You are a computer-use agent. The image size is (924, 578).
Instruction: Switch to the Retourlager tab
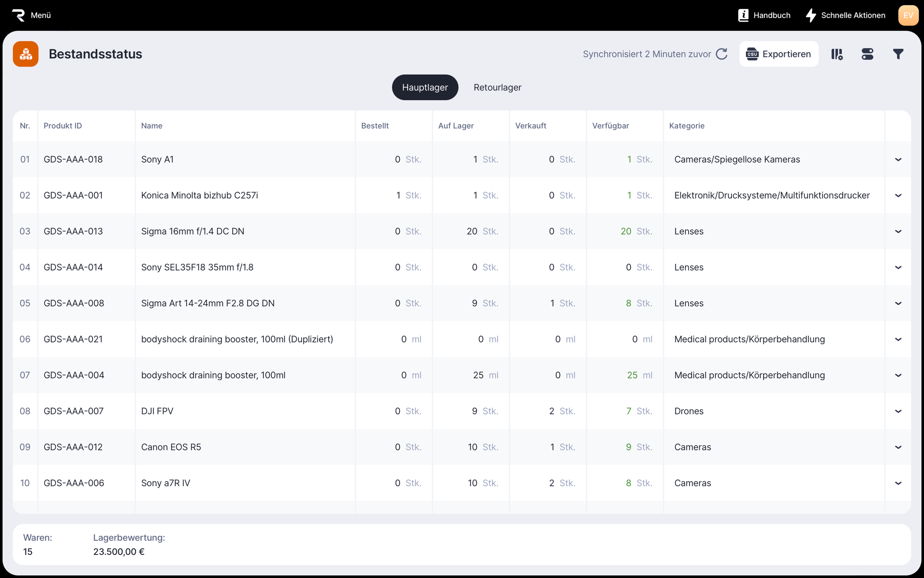tap(497, 88)
